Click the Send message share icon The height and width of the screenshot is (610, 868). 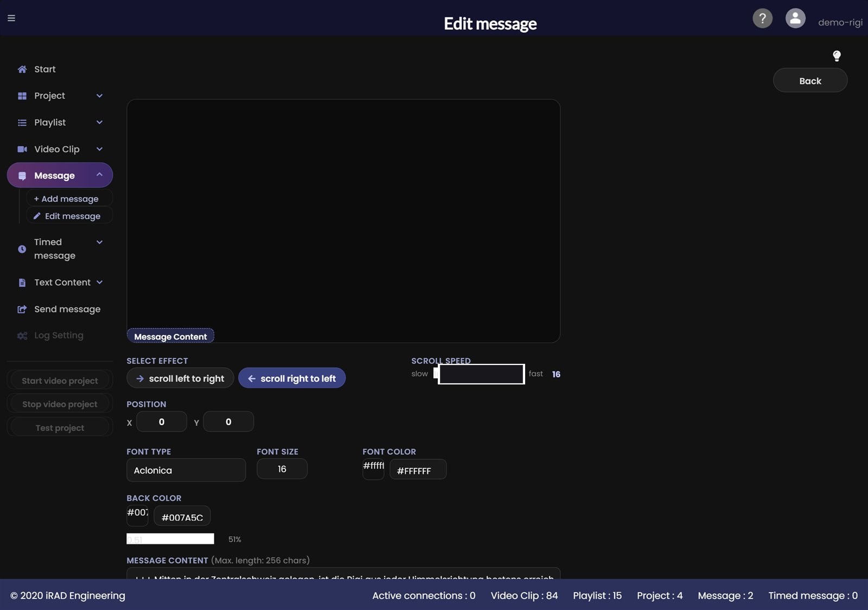(22, 309)
